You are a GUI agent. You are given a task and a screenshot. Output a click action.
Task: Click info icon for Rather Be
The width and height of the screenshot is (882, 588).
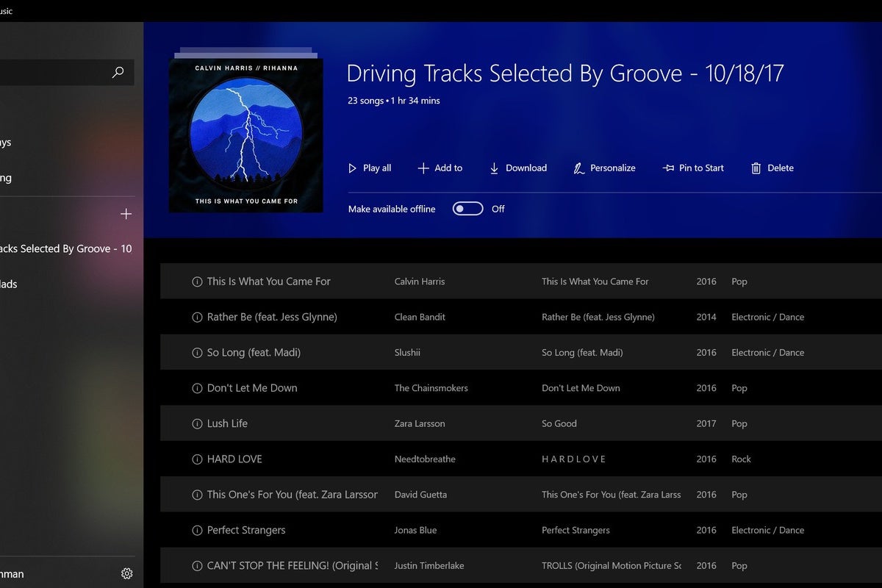coord(197,318)
